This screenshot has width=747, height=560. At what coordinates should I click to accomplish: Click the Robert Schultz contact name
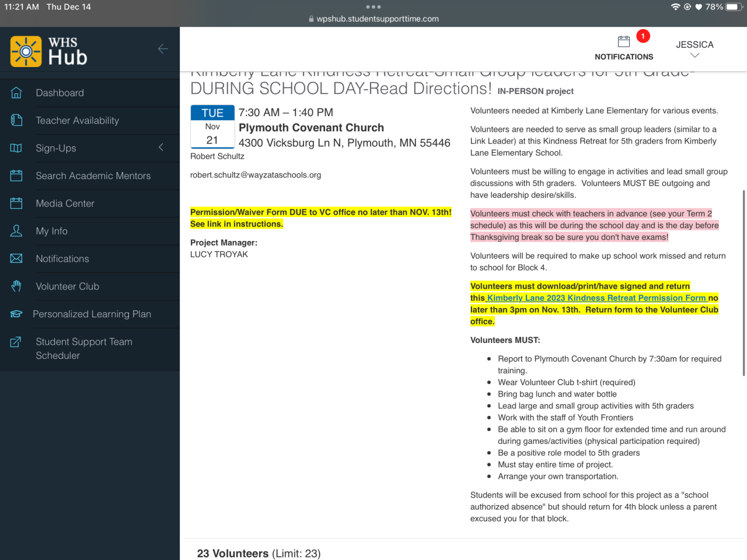point(217,156)
